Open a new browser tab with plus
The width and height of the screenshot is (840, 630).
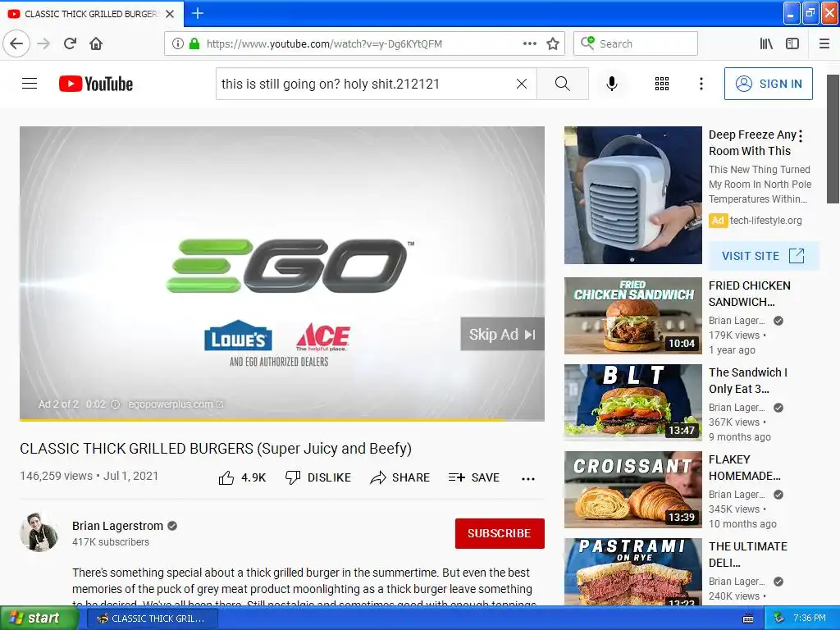(x=197, y=13)
